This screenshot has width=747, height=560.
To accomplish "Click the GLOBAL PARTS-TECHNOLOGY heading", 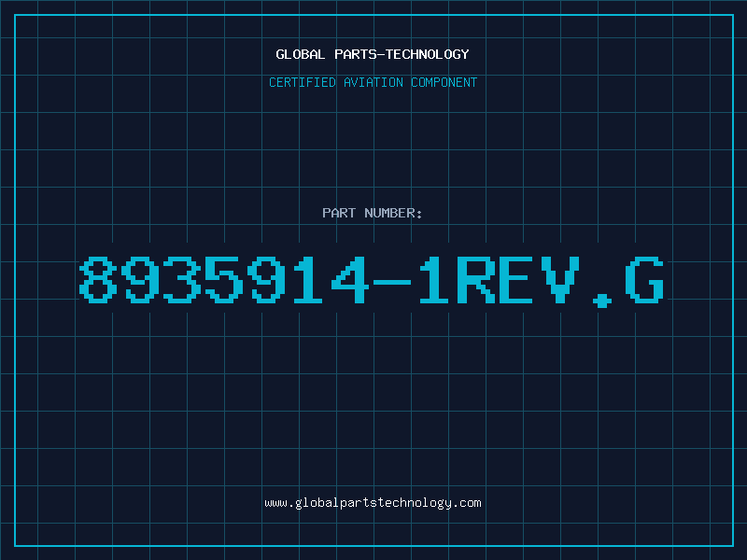I will (x=373, y=54).
